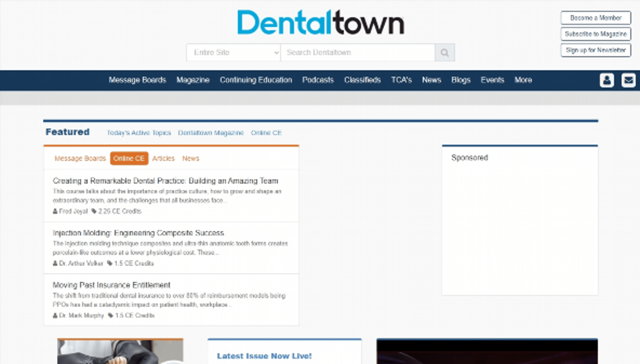The image size is (640, 364).
Task: Switch to the News tab in Featured section
Action: (x=191, y=158)
